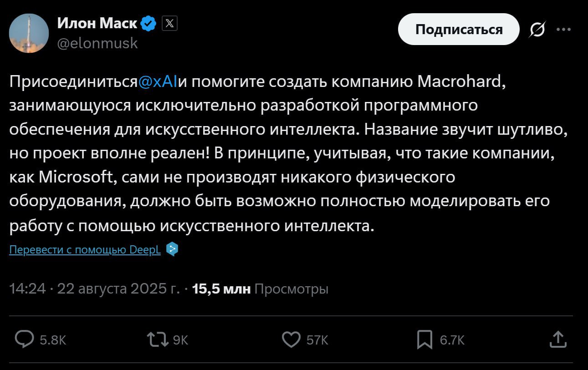This screenshot has width=588, height=370.
Task: Click Перевести с помощью DeepL link
Action: click(85, 250)
